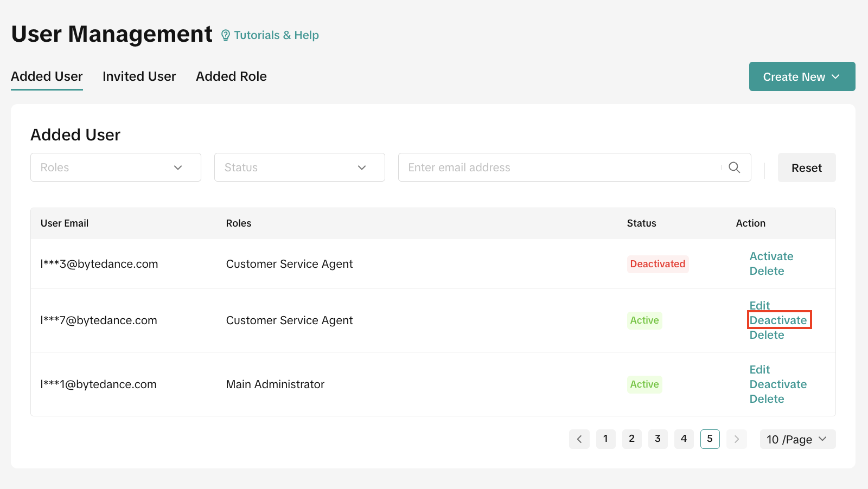The image size is (868, 489).
Task: Activate the deactivated l***3 user
Action: coord(771,256)
